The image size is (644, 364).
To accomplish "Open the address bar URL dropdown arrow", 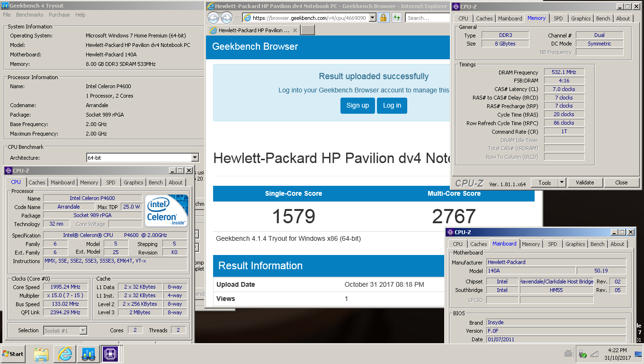I will 372,18.
